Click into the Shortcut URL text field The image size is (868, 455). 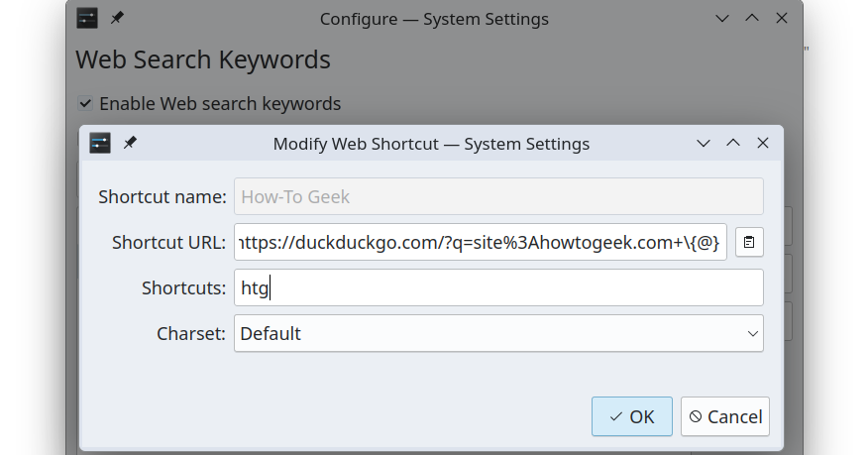(x=481, y=242)
